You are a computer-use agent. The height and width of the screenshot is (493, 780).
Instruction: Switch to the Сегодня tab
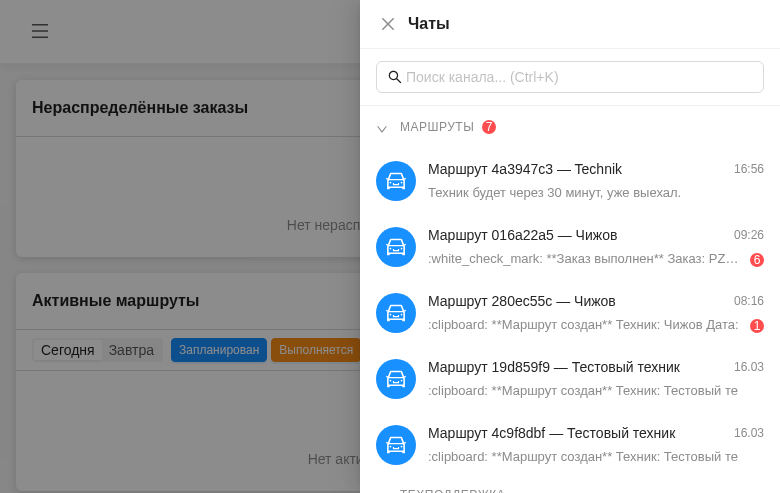point(67,350)
